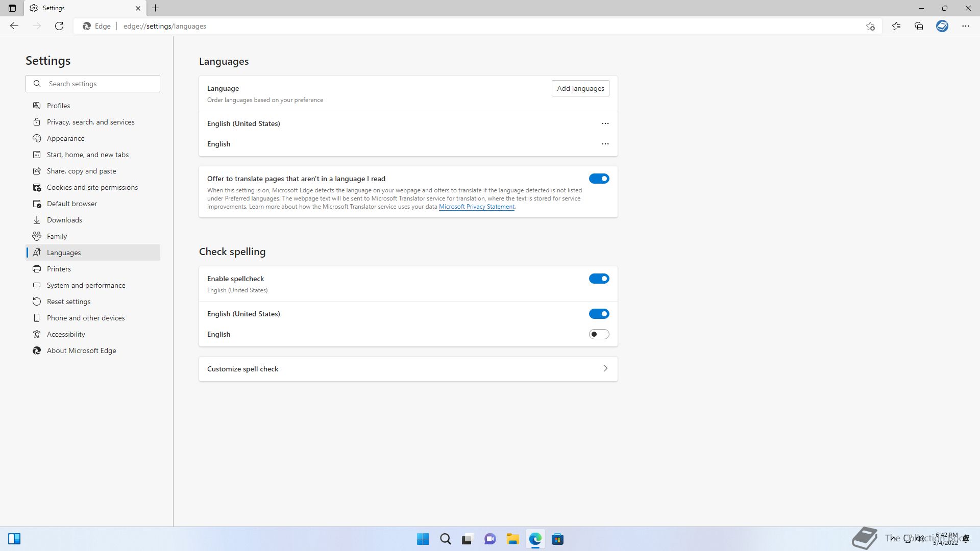Open a new tab with plus icon
This screenshot has height=551, width=980.
(156, 8)
